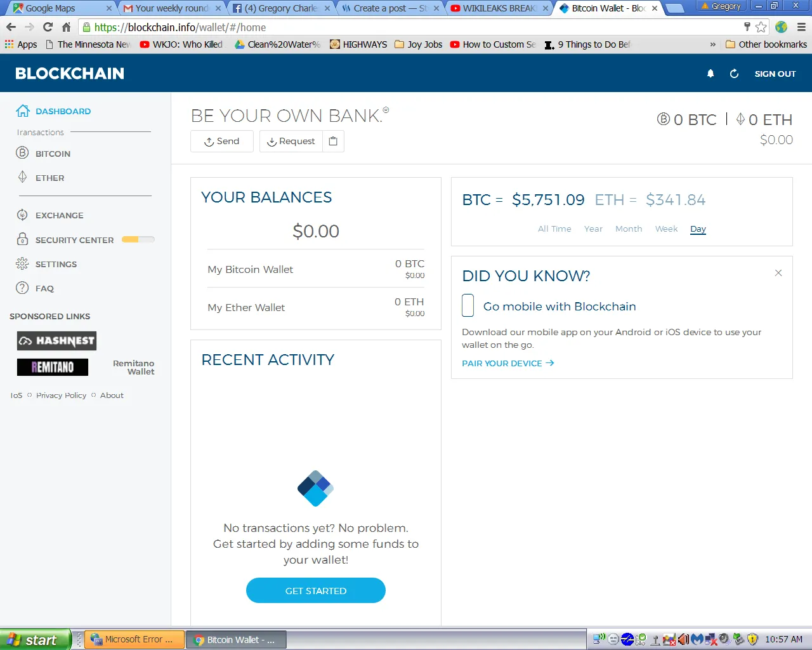Open FAQ in the sidebar

(x=44, y=288)
